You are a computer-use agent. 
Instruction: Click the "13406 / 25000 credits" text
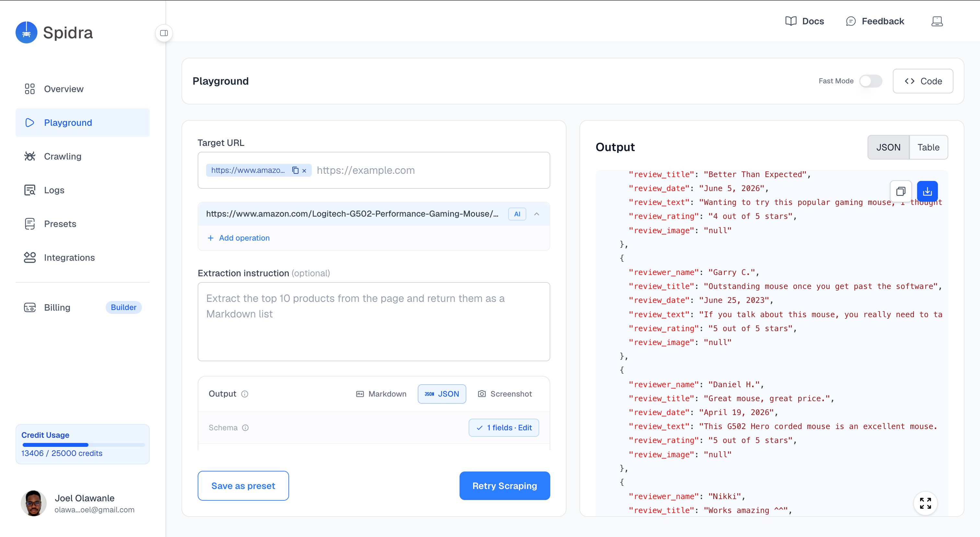click(62, 454)
